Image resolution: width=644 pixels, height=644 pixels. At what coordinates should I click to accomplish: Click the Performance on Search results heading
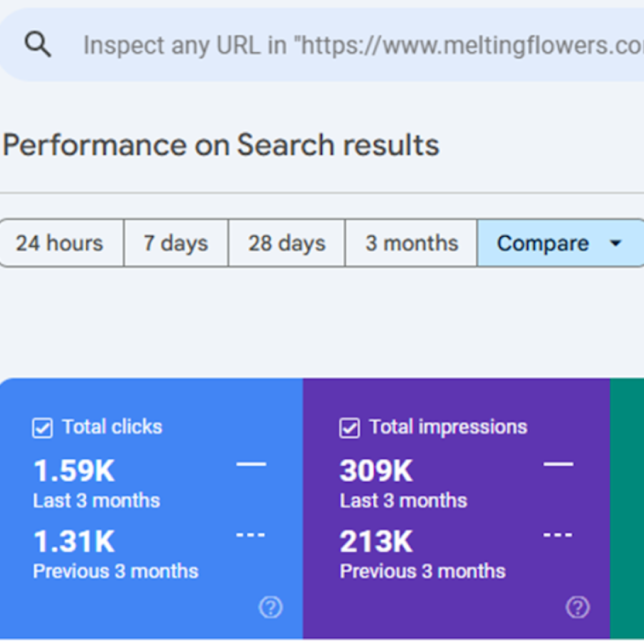221,145
